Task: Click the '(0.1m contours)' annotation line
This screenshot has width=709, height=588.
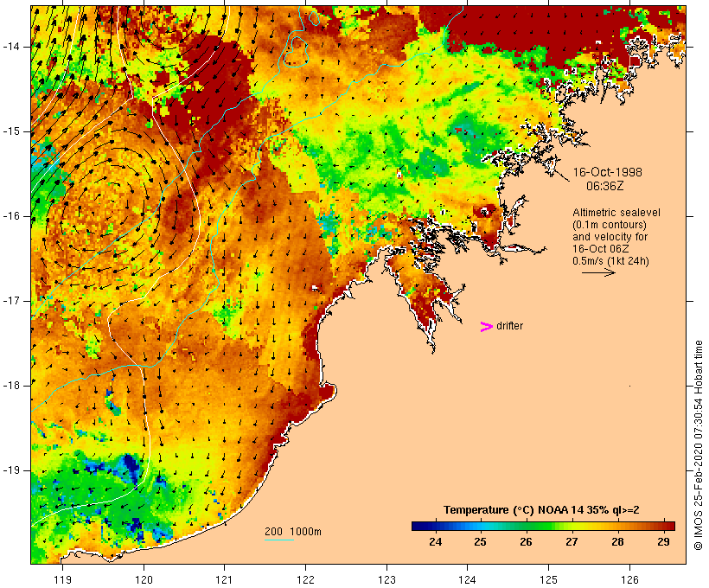Action: click(609, 225)
